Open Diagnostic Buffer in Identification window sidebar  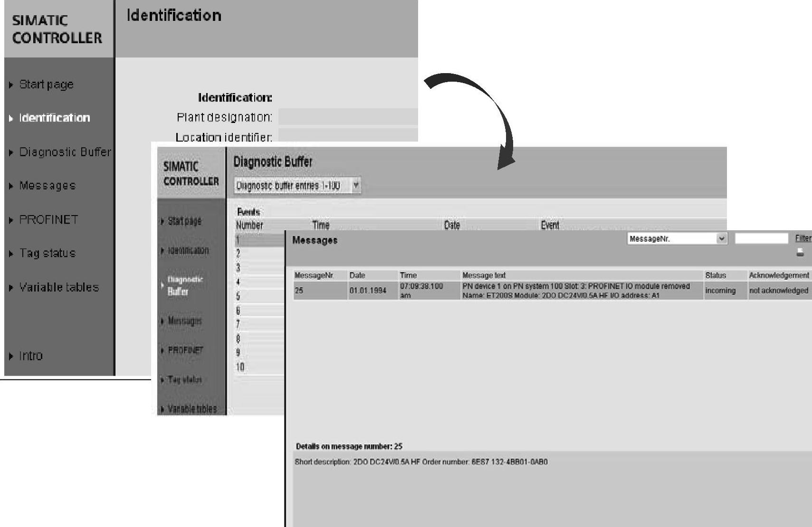[65, 152]
